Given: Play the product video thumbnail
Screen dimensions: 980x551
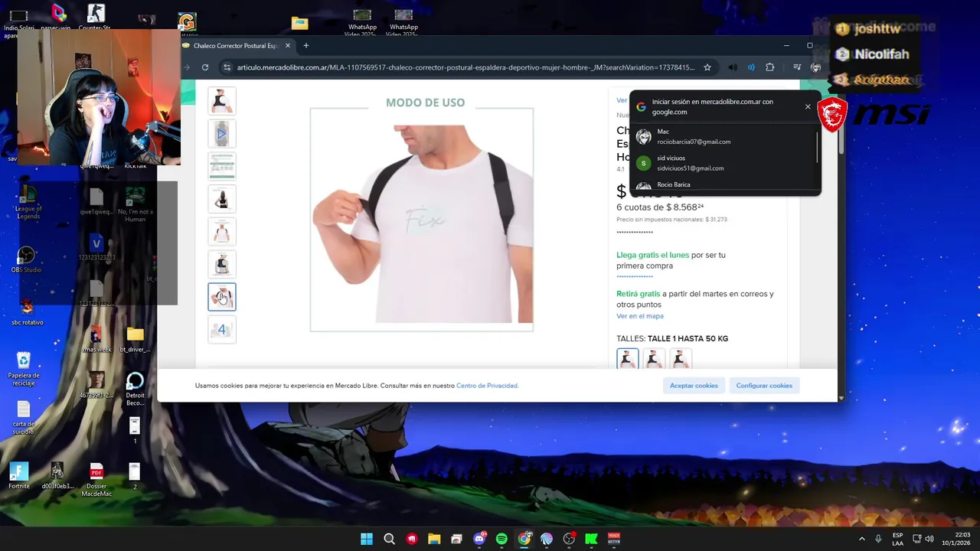Looking at the screenshot, I should click(222, 134).
